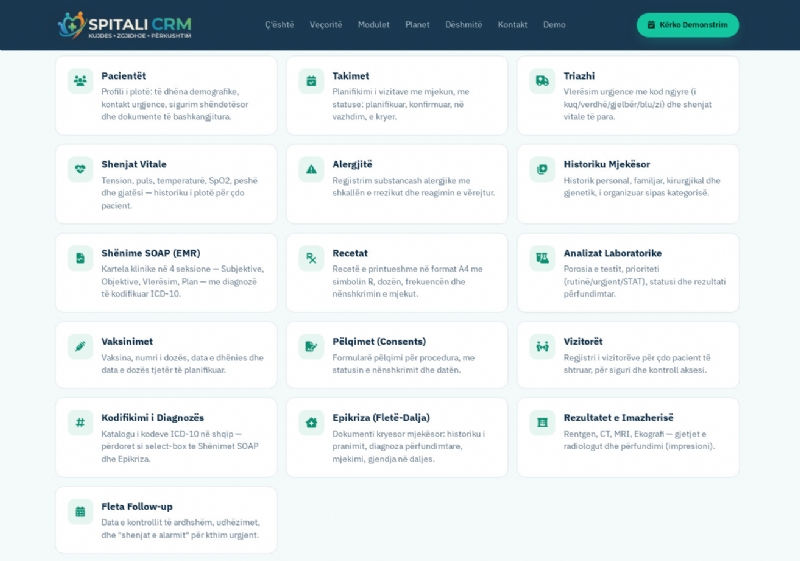Click the Alergjitë warning triangle icon

311,169
